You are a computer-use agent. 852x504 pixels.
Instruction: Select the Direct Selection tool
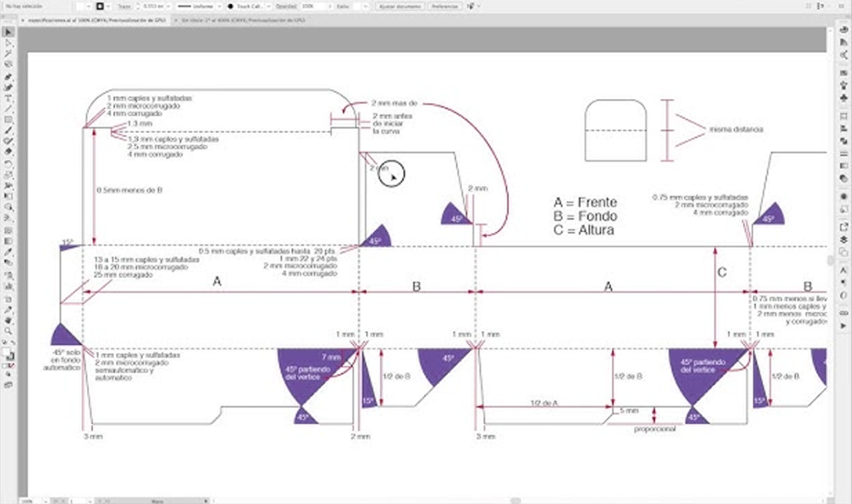8,42
